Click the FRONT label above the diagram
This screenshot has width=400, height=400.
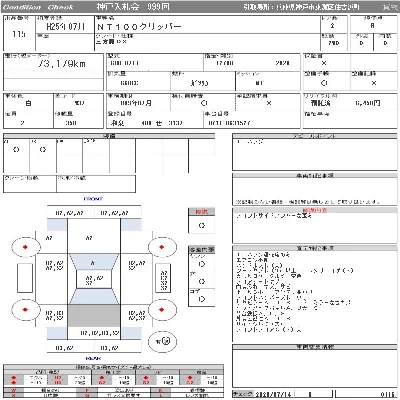coord(93,199)
